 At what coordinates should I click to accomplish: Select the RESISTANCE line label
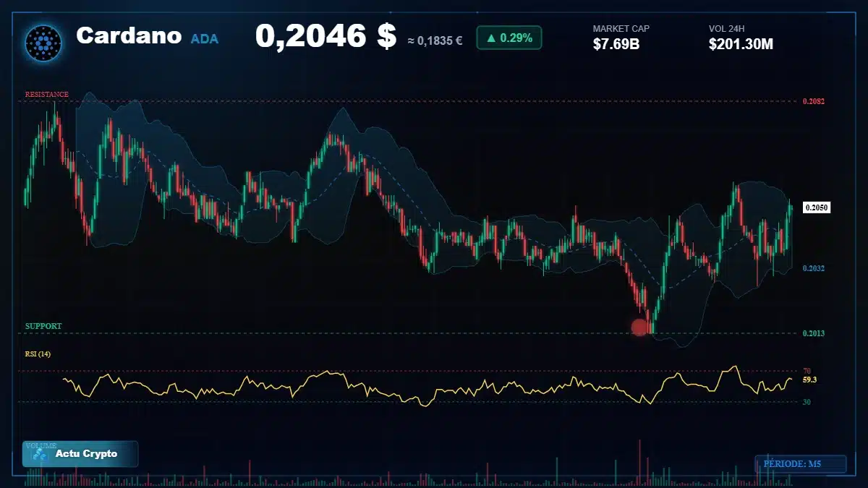tap(47, 95)
